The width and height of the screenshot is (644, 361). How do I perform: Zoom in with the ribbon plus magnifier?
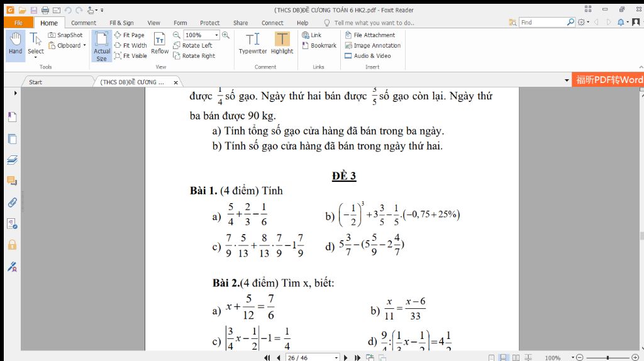pos(226,35)
